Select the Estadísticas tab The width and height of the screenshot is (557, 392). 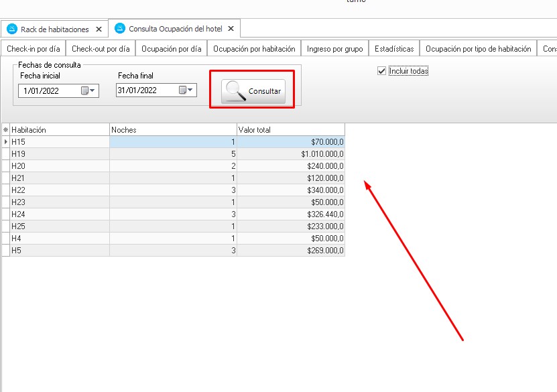pos(394,49)
